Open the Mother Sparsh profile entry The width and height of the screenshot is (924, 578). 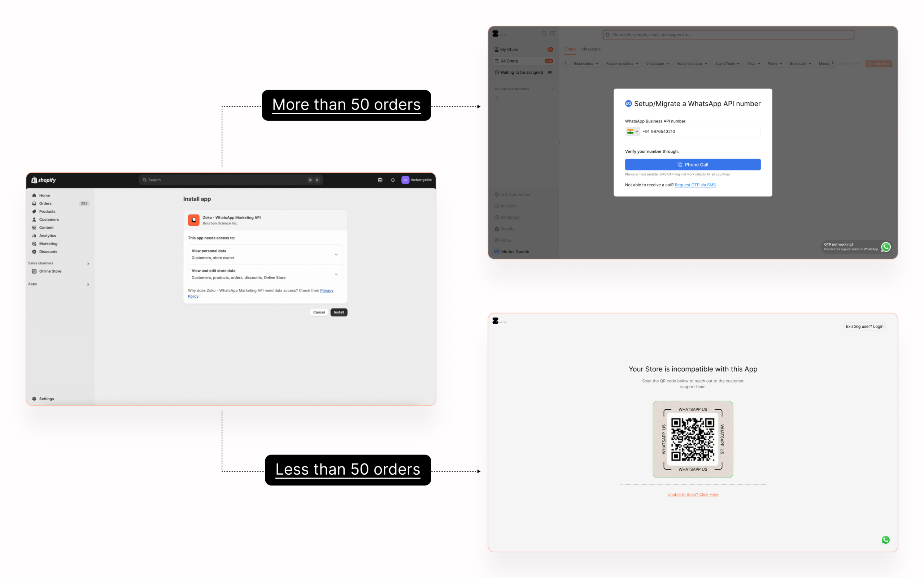524,251
